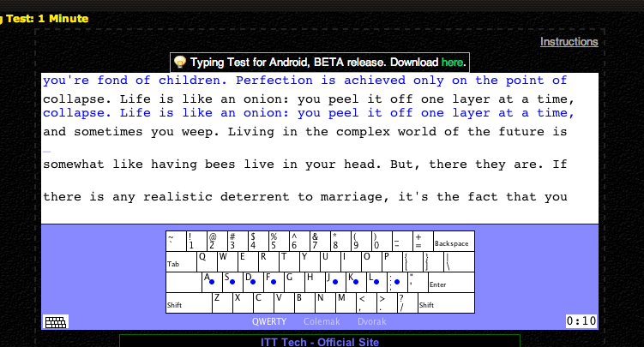Click the lightbulb icon in Android banner
This screenshot has height=347, width=644.
point(180,63)
